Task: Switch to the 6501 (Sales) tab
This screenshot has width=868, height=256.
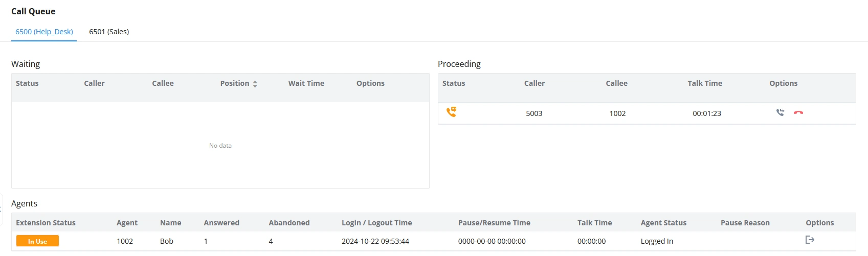Action: coord(109,32)
